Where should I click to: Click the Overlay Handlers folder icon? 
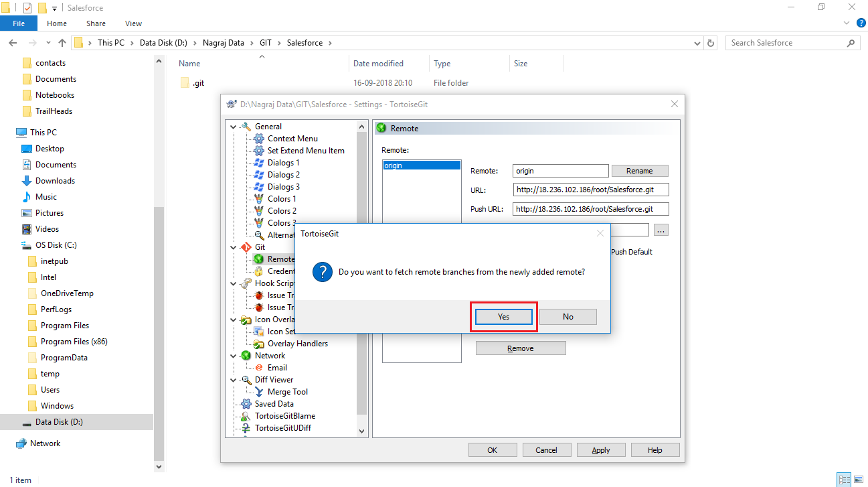(259, 344)
